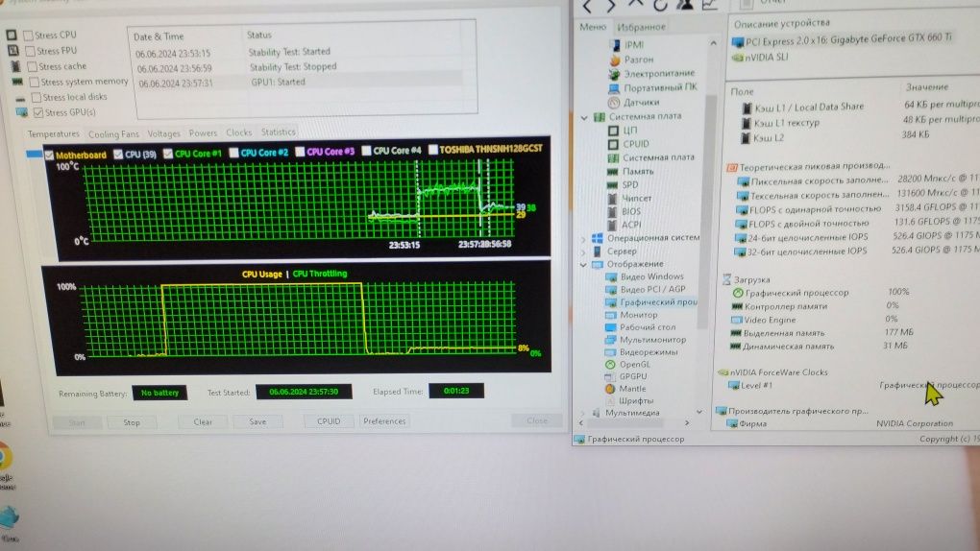Expand the Мультимедиа tree node
This screenshot has height=551, width=980.
click(x=583, y=413)
